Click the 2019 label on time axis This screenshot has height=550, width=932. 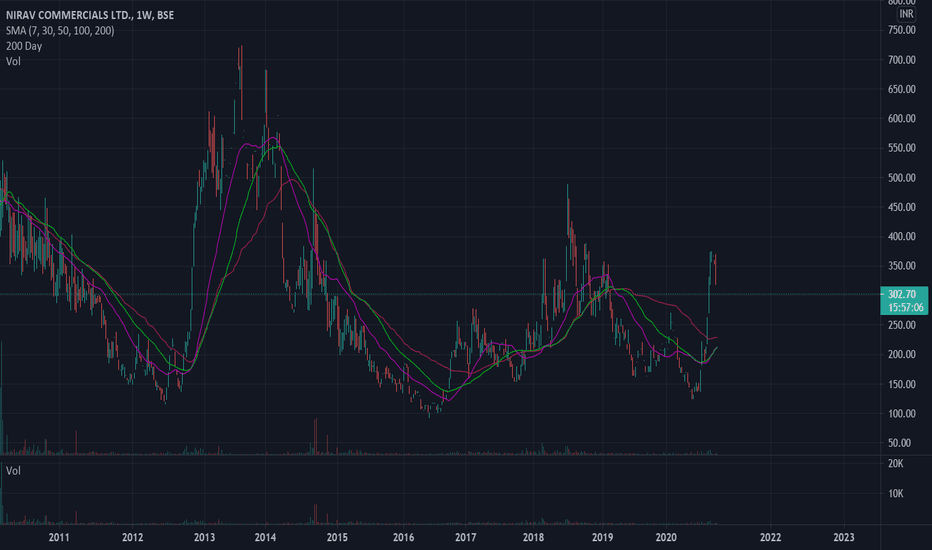click(603, 538)
